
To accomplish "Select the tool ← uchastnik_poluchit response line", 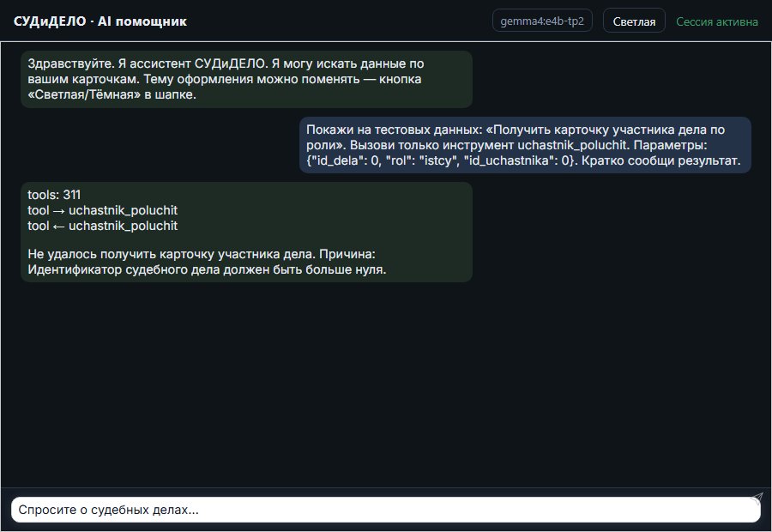I will (102, 226).
